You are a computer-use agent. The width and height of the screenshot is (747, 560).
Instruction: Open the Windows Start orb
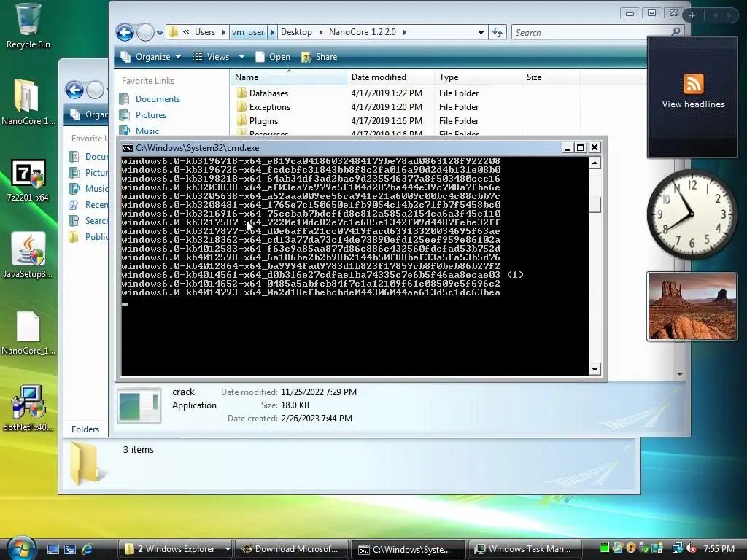21,548
